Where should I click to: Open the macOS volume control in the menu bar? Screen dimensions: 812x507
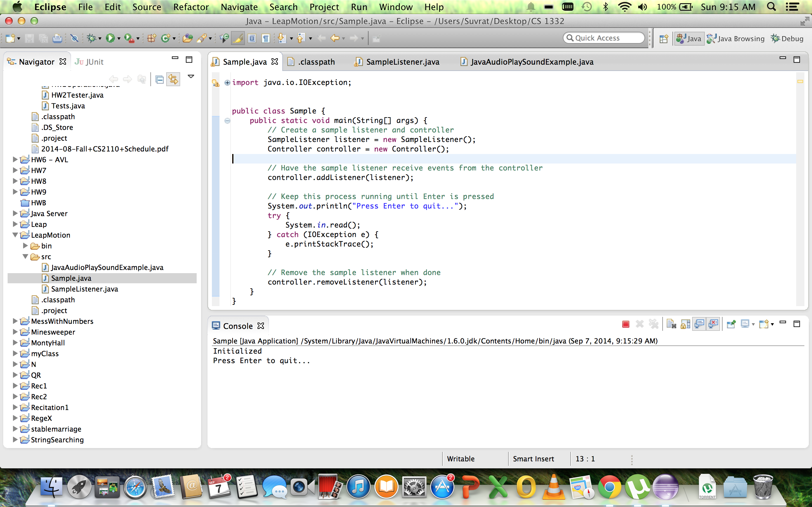tap(642, 7)
